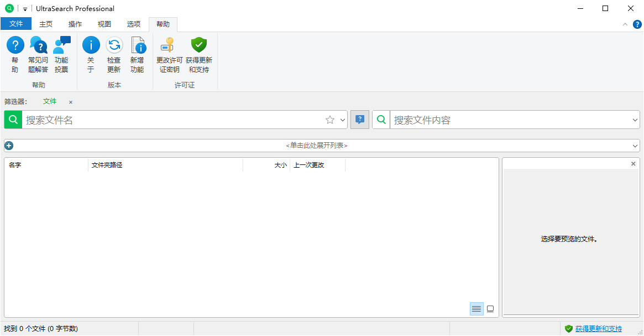Click the 获得更新和支持 status bar link
Viewport: 644px width, 336px height.
598,329
